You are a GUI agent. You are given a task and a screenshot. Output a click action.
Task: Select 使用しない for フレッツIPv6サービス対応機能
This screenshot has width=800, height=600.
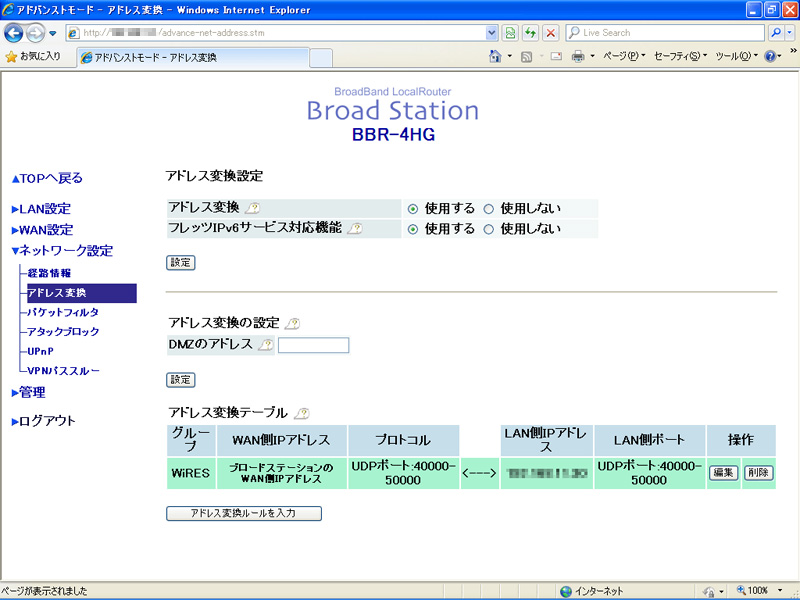click(489, 229)
